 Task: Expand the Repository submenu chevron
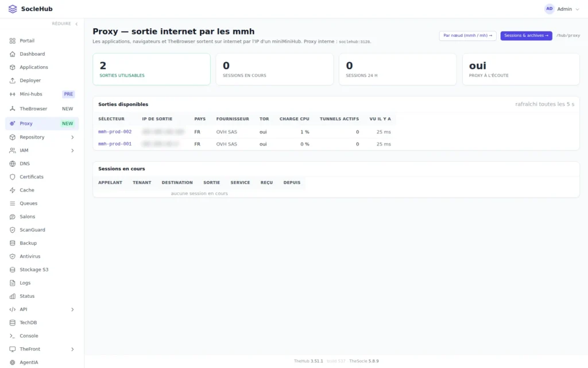[x=72, y=137]
